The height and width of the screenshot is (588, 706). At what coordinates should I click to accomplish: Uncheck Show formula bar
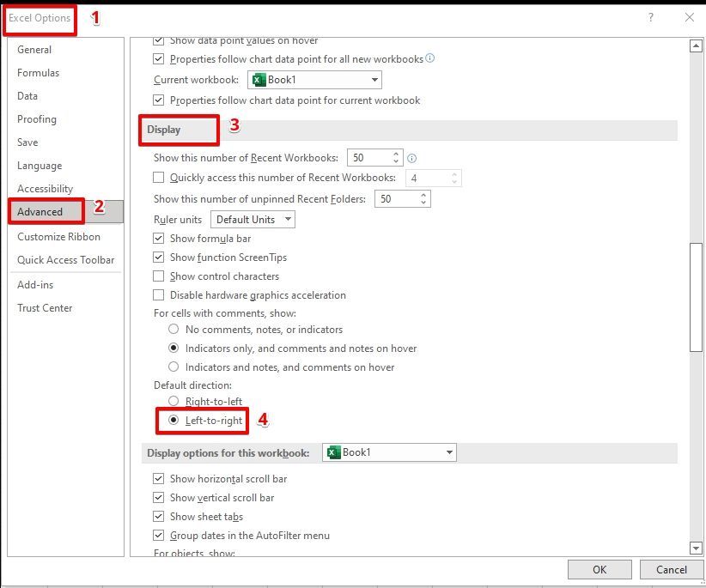(159, 239)
